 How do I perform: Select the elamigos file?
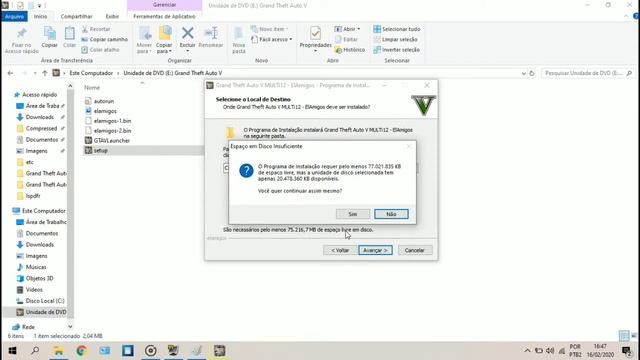pyautogui.click(x=105, y=111)
